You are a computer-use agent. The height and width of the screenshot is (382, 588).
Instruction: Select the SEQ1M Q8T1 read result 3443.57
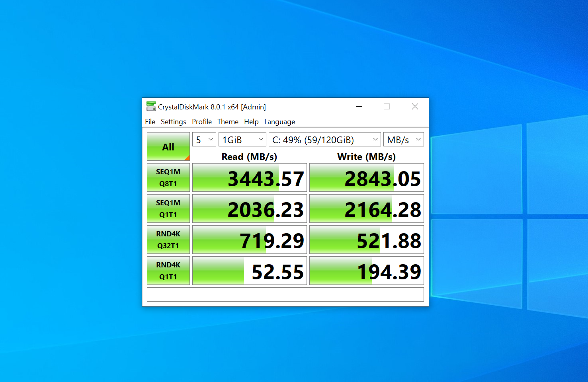[x=250, y=178]
